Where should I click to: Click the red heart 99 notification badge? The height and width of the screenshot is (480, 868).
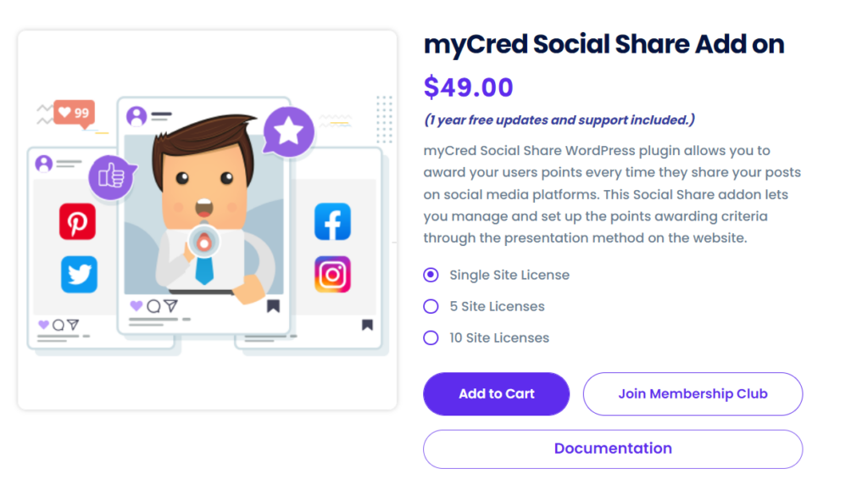[x=74, y=113]
